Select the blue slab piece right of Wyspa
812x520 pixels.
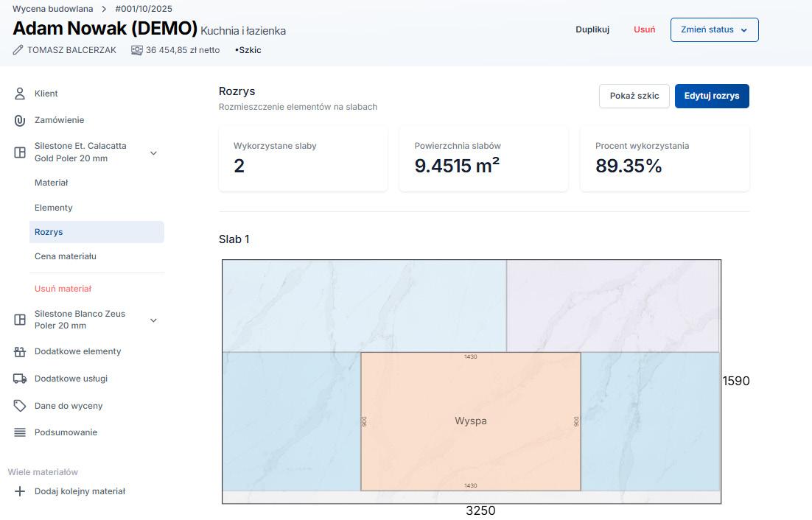[650, 421]
